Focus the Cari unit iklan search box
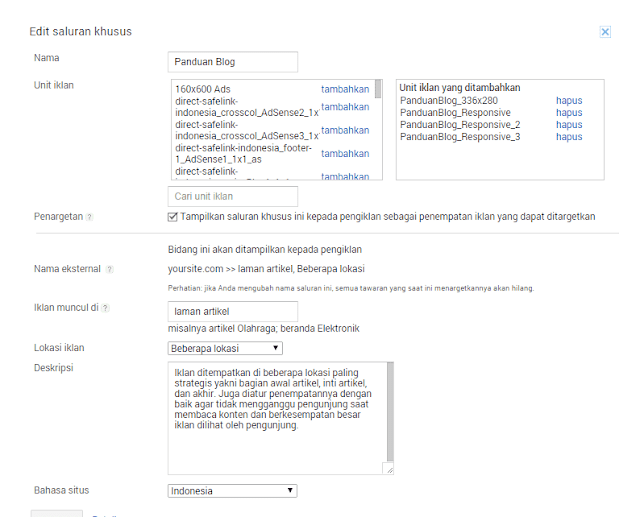The height and width of the screenshot is (517, 640). (x=233, y=196)
